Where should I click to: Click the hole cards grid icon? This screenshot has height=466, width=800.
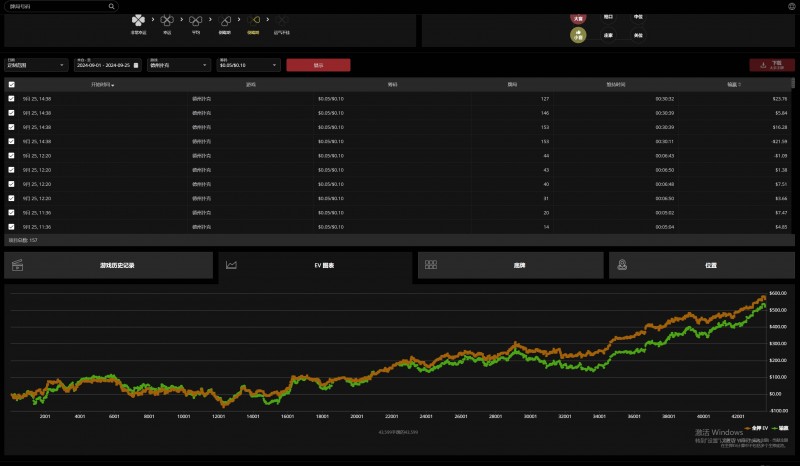click(431, 265)
